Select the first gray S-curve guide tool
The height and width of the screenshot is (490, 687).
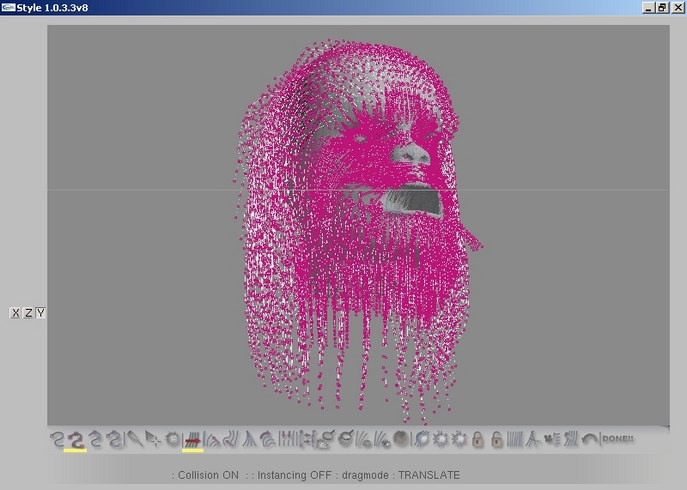57,439
